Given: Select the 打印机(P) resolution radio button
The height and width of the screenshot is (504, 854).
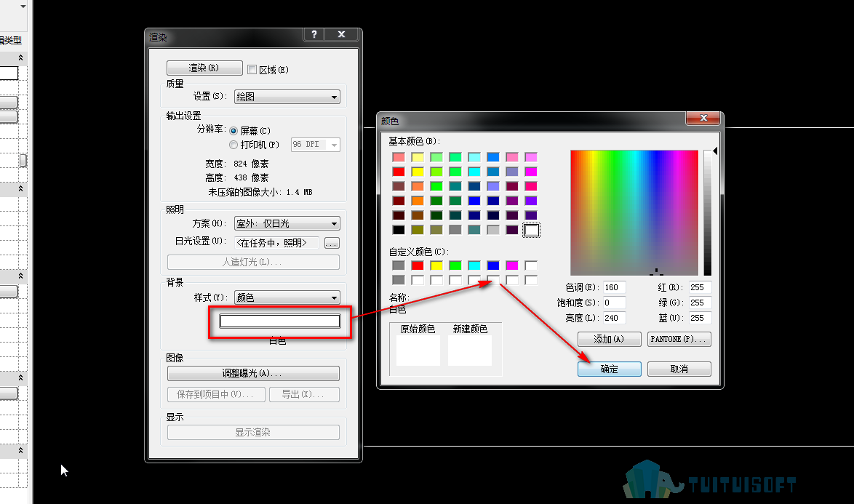Looking at the screenshot, I should [234, 145].
